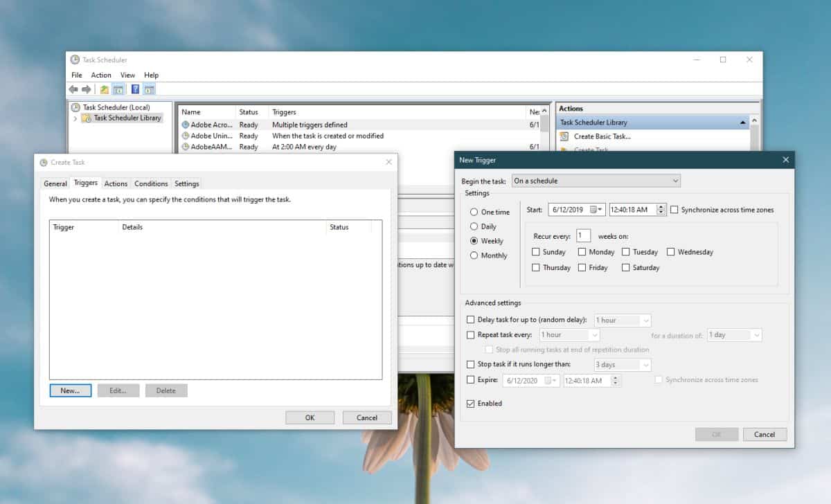This screenshot has width=831, height=504.
Task: Close the New Trigger dialog
Action: [x=785, y=160]
